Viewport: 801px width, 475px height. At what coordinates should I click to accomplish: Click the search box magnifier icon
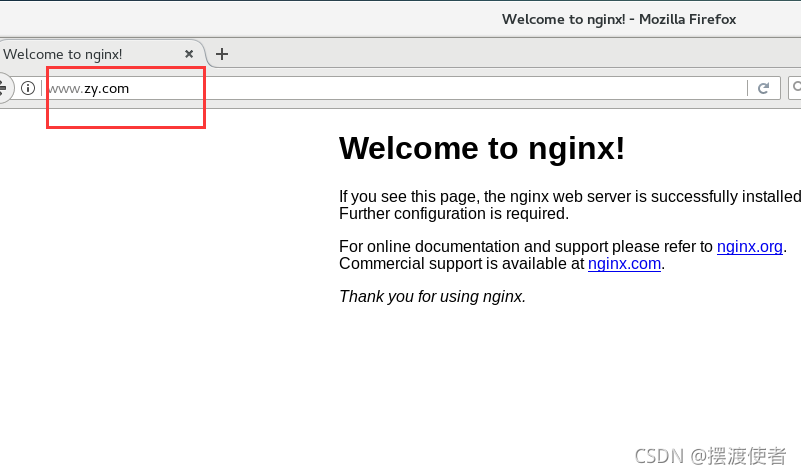796,88
